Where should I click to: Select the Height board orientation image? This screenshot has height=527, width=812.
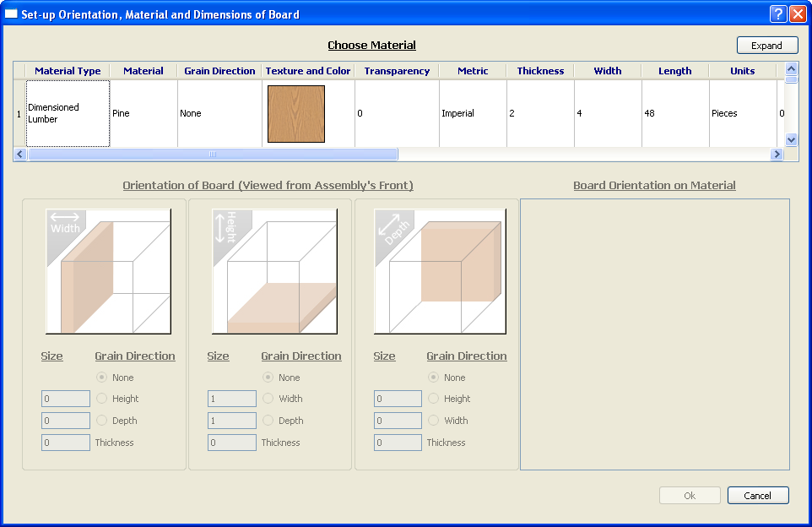(274, 271)
